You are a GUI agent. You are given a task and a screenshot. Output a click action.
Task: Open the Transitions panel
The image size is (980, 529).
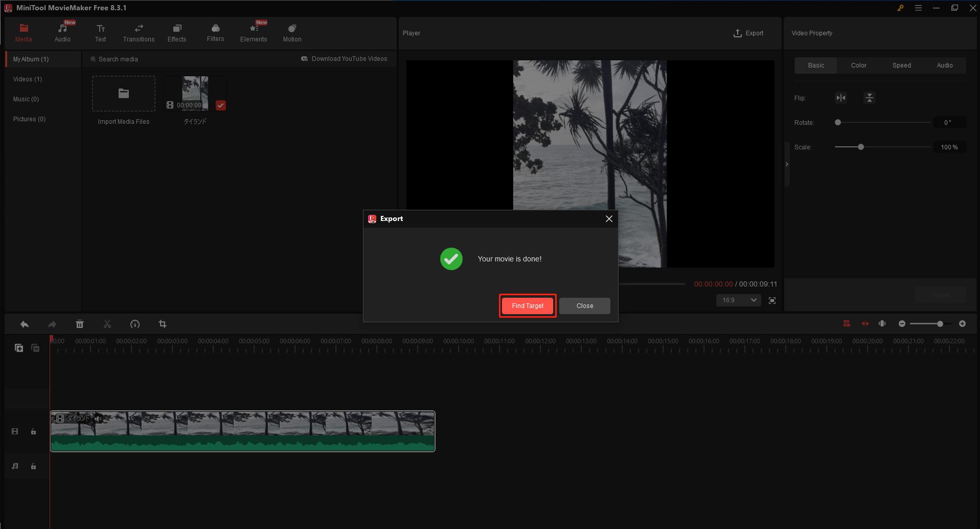click(x=139, y=32)
